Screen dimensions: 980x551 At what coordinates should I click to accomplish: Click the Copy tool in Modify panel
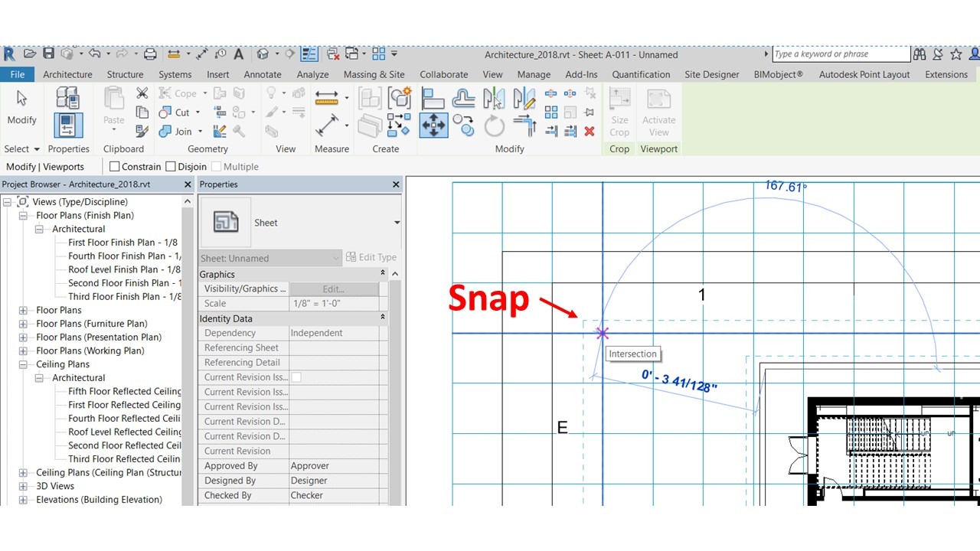[x=464, y=124]
